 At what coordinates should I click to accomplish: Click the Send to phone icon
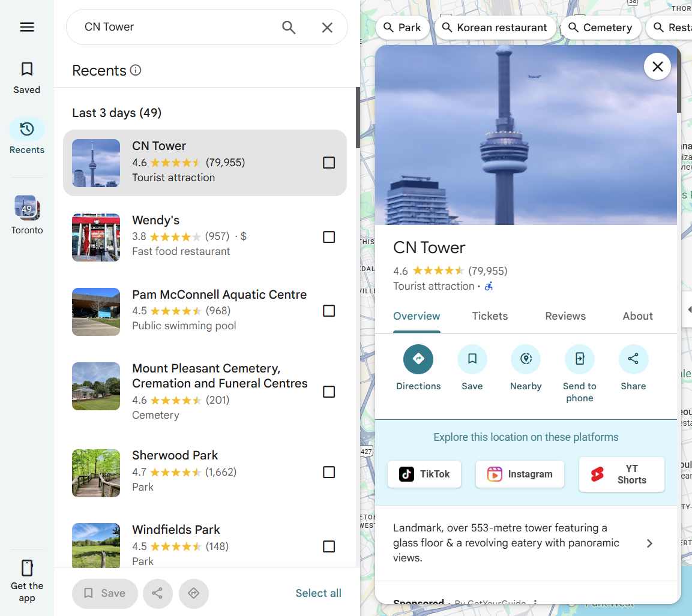579,359
